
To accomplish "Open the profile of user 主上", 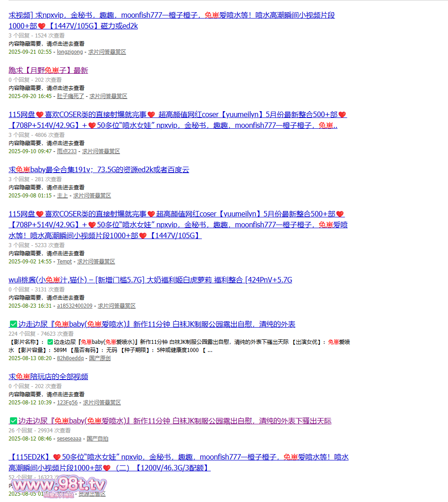I will pyautogui.click(x=62, y=196).
